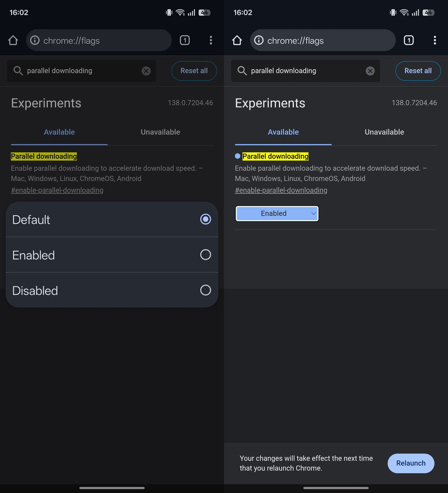
Task: Tap battery indicator in left status bar
Action: click(x=205, y=13)
